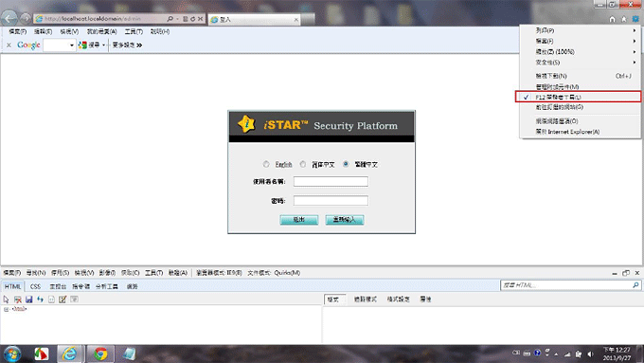Click the compatibility view icon in address bar

[x=186, y=19]
